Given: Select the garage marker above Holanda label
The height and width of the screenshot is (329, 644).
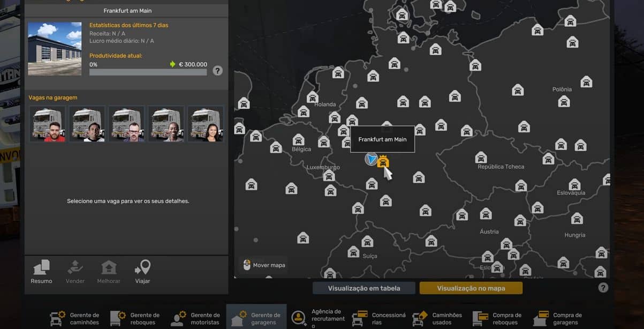Looking at the screenshot, I should 313,98.
